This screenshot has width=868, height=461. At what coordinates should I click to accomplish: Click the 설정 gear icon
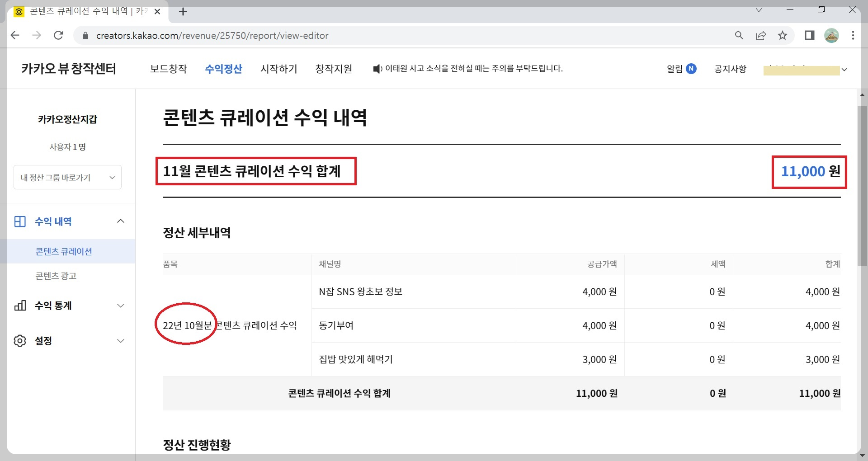pos(20,341)
